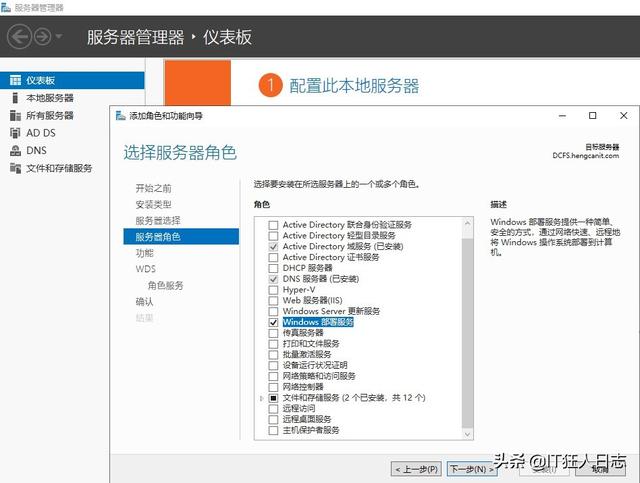This screenshot has height=483, width=640.
Task: Click the back navigation arrow in Server Manager
Action: tap(19, 37)
